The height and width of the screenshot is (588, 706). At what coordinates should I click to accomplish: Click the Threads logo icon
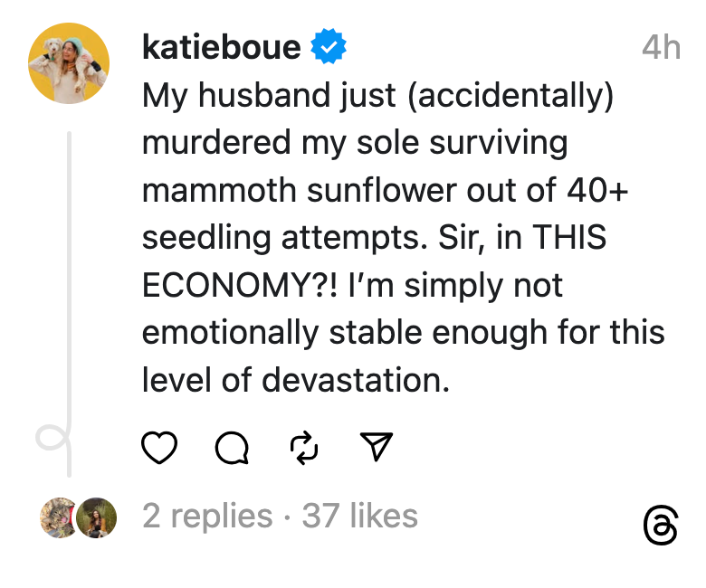[660, 526]
